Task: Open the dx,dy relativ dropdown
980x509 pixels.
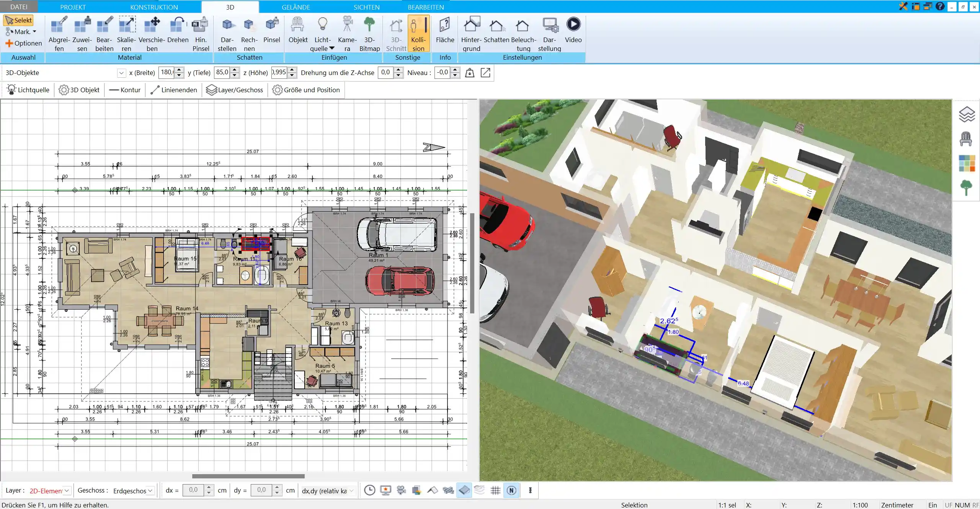Action: (351, 491)
